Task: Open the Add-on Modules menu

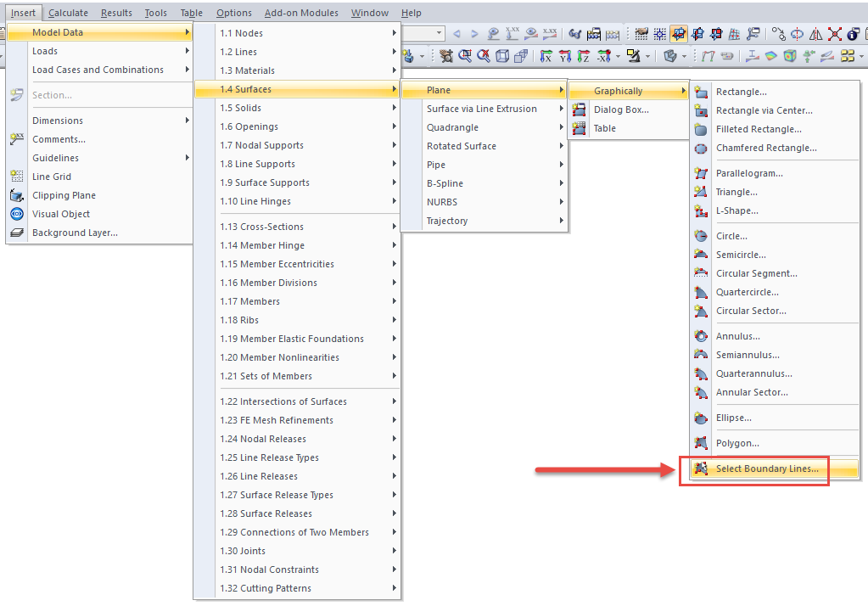Action: click(x=301, y=13)
